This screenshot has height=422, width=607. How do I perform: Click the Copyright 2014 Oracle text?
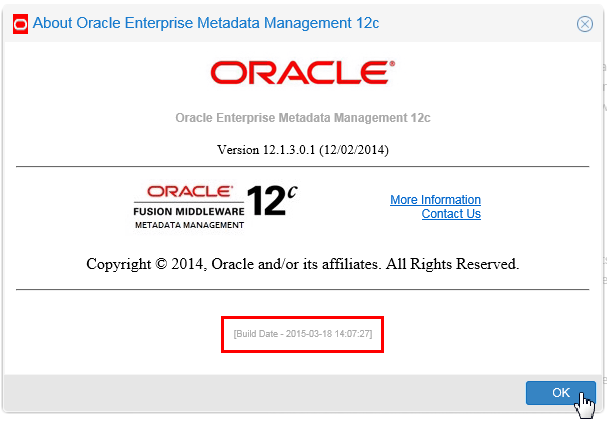tap(303, 264)
